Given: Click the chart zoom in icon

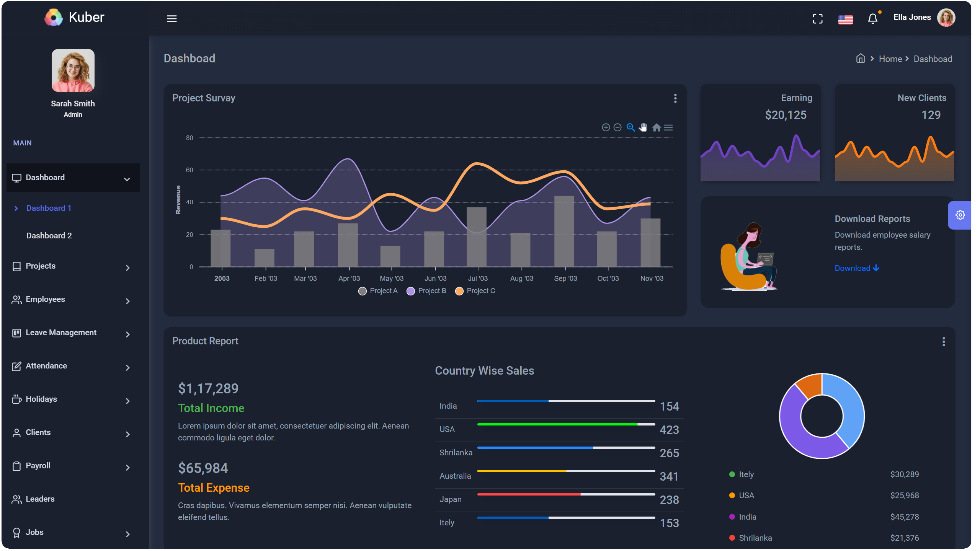Looking at the screenshot, I should click(606, 127).
